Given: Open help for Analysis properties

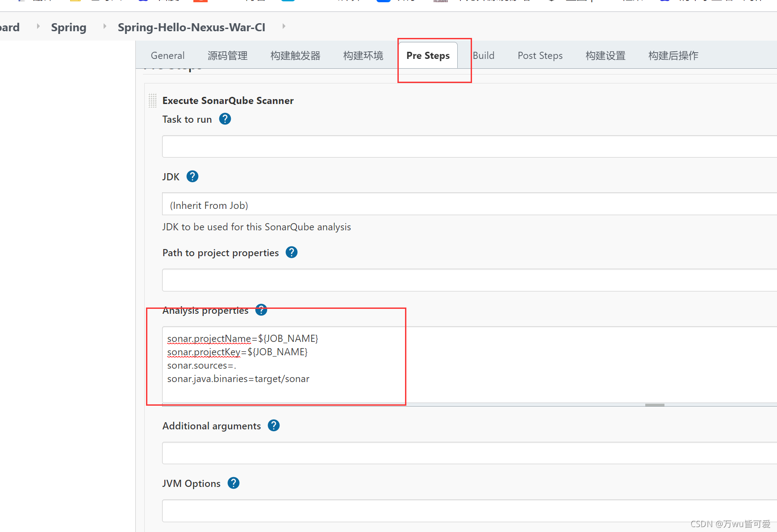Looking at the screenshot, I should (x=261, y=310).
